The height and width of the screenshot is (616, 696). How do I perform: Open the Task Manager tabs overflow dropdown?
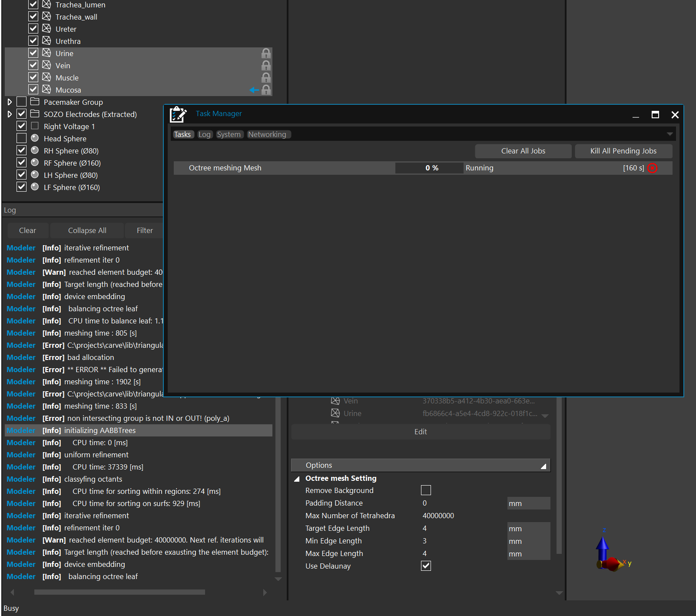[669, 134]
